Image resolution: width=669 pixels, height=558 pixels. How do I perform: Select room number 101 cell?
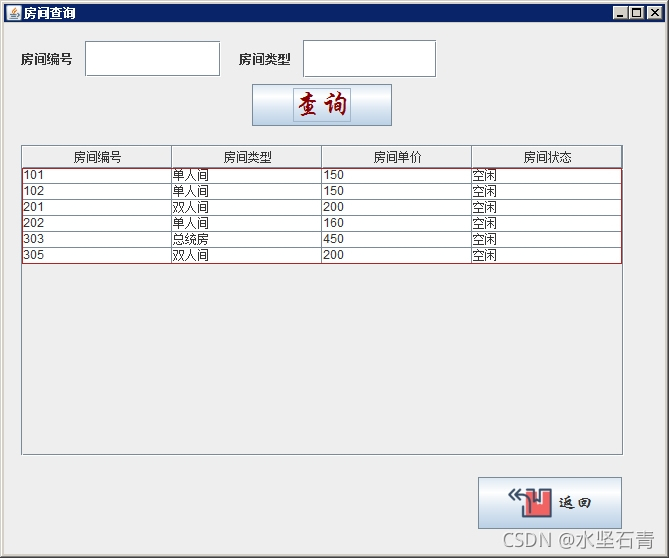(97, 175)
